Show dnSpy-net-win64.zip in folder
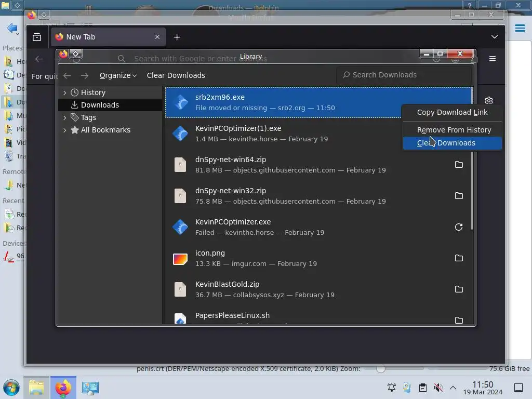Screen dimensions: 532x399 coord(459,165)
